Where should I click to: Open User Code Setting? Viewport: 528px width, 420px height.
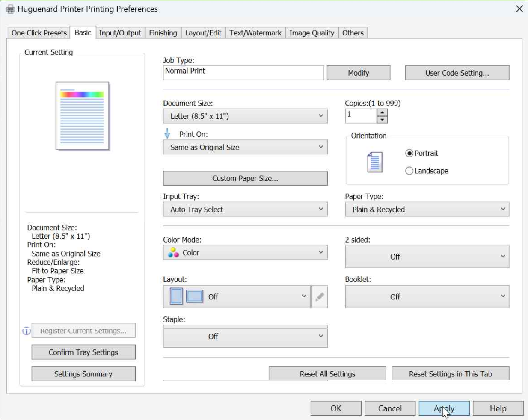tap(457, 73)
